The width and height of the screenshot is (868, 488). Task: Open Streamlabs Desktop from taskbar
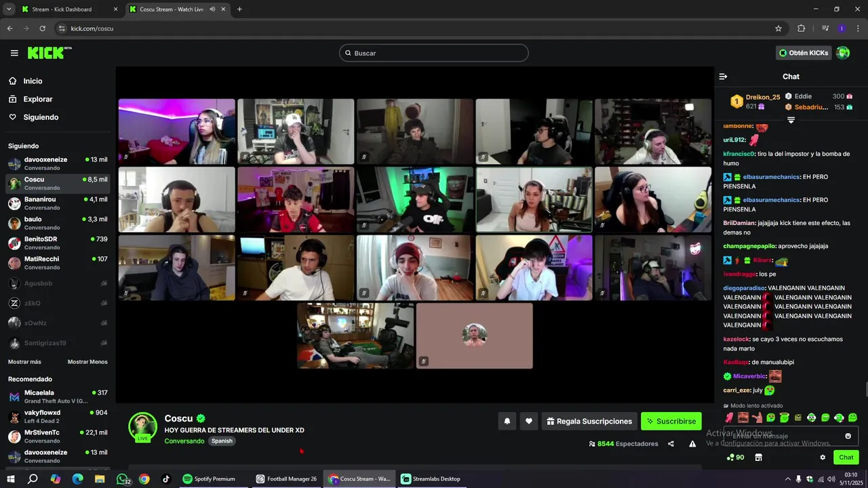(x=431, y=479)
